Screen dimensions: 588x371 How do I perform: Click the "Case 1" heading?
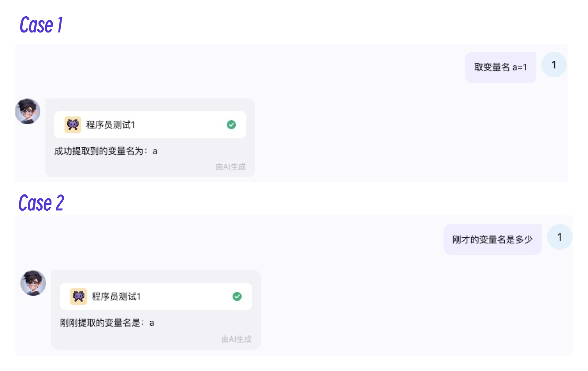coord(41,25)
